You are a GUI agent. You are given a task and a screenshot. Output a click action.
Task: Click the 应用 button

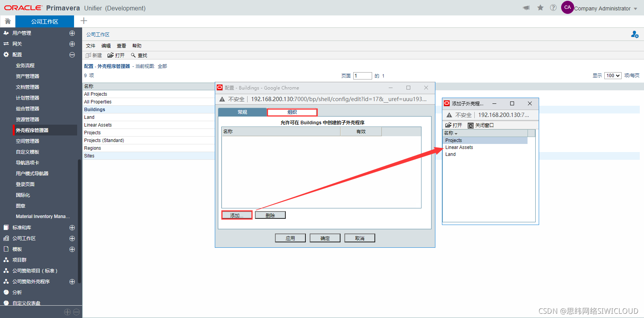click(x=290, y=238)
